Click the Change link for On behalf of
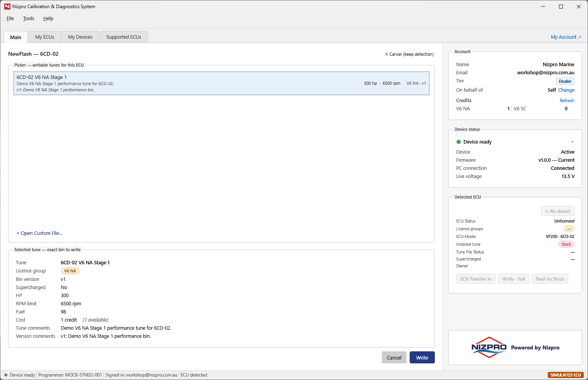 (566, 90)
